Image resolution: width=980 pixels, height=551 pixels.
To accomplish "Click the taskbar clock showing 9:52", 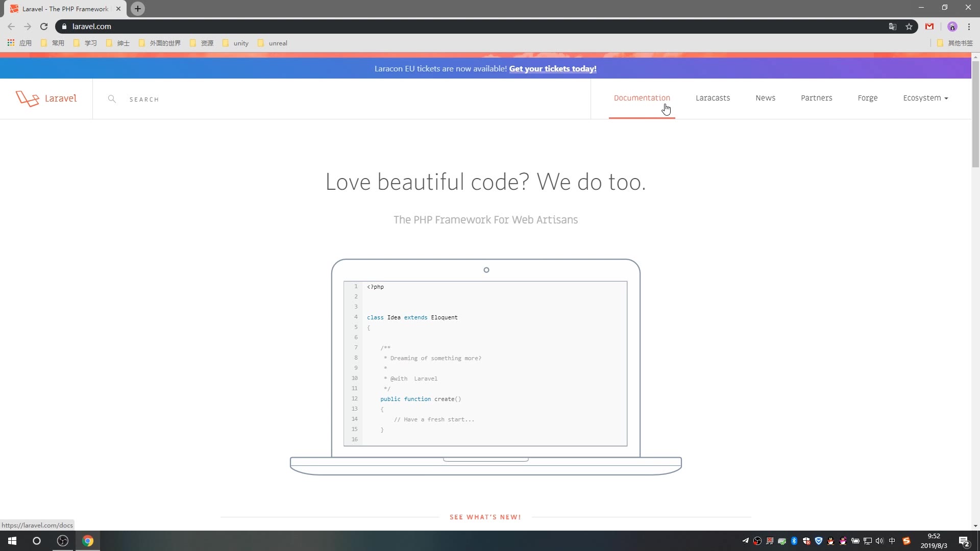I will pos(934,541).
